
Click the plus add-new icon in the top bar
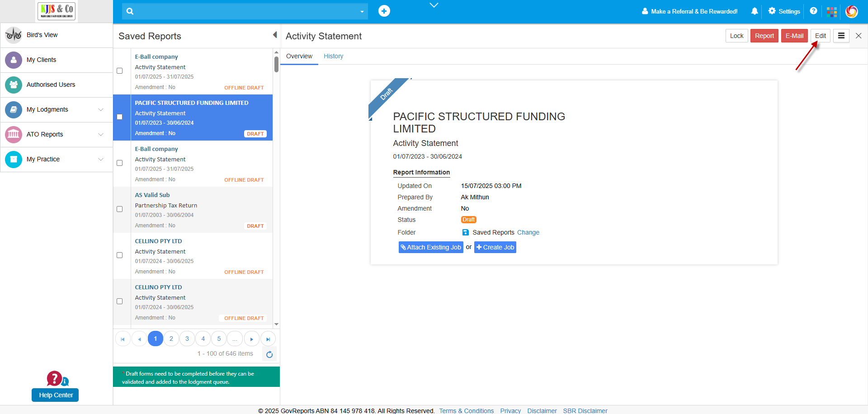(x=384, y=11)
